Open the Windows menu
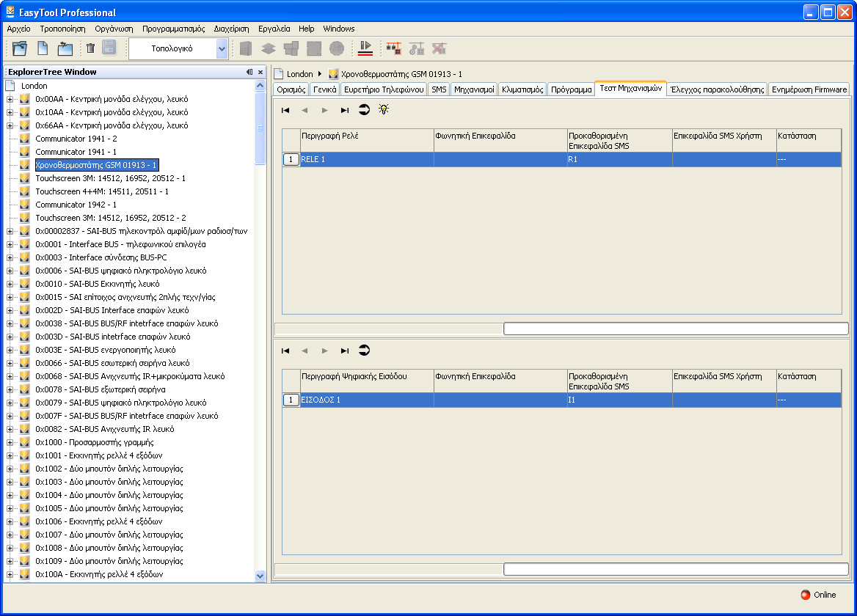The width and height of the screenshot is (857, 616). [x=338, y=29]
